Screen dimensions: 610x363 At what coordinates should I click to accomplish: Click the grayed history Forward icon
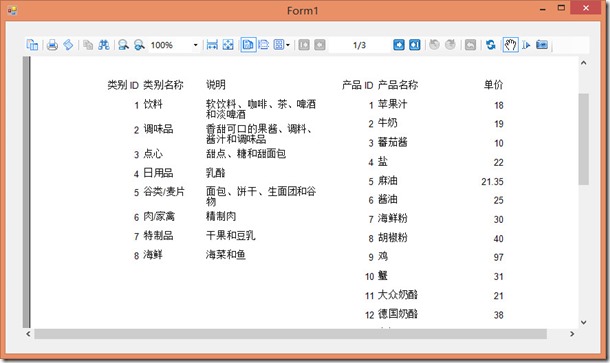point(450,45)
